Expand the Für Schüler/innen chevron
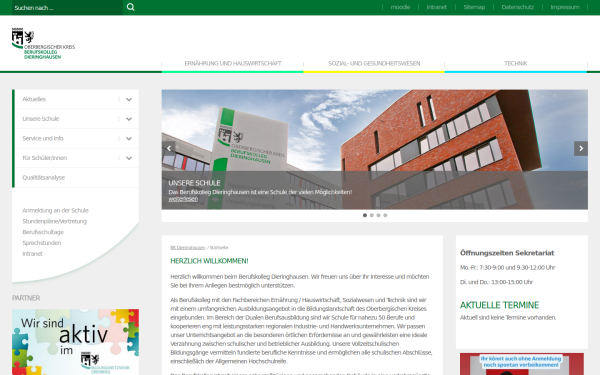Viewport: 600px width, 375px height. (x=129, y=158)
